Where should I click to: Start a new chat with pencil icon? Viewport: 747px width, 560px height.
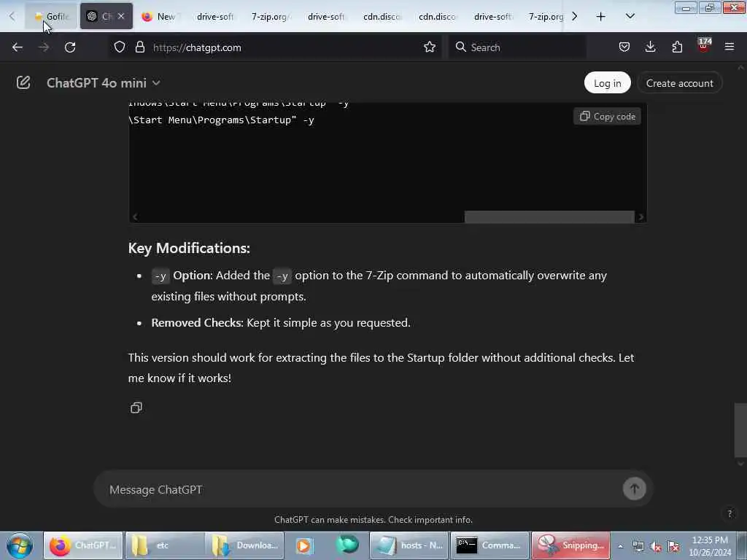coord(23,83)
